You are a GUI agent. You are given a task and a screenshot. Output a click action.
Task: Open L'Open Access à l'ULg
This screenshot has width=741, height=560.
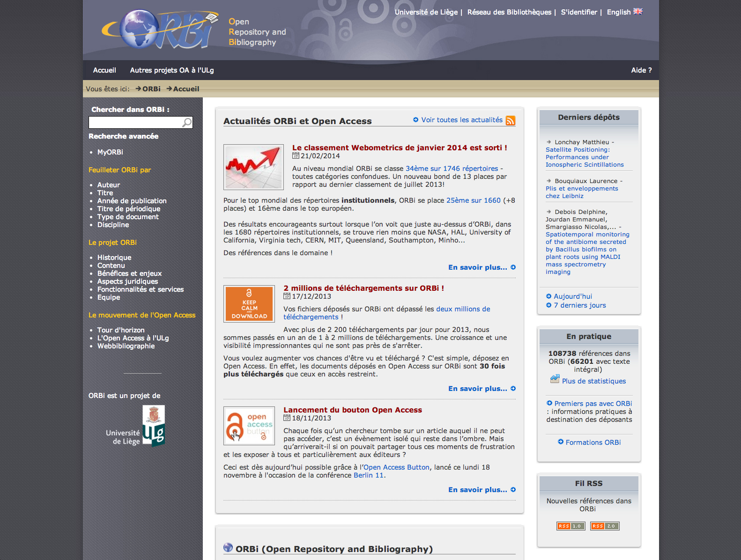(x=133, y=338)
